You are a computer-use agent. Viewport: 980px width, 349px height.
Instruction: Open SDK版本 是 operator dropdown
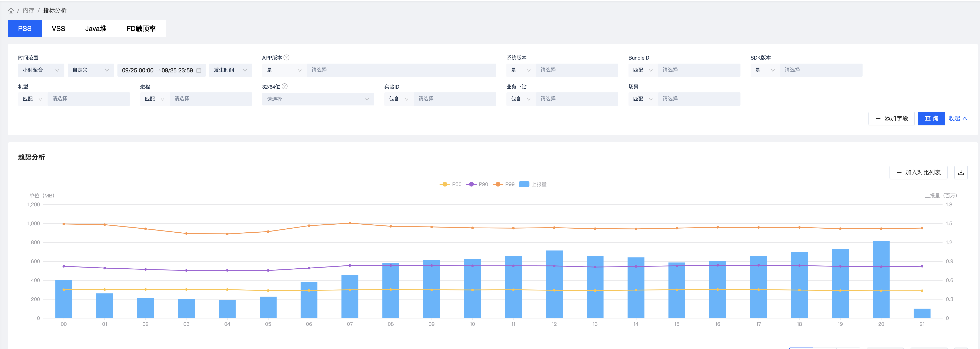[x=765, y=70]
